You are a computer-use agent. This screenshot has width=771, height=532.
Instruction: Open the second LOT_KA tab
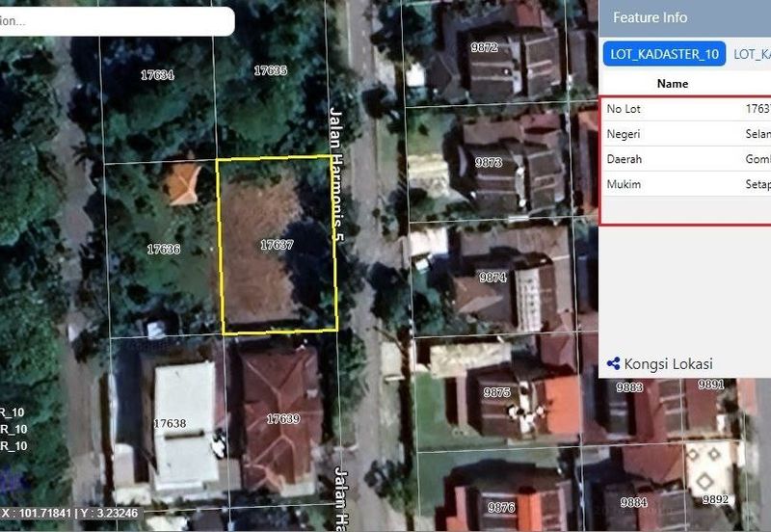point(753,54)
